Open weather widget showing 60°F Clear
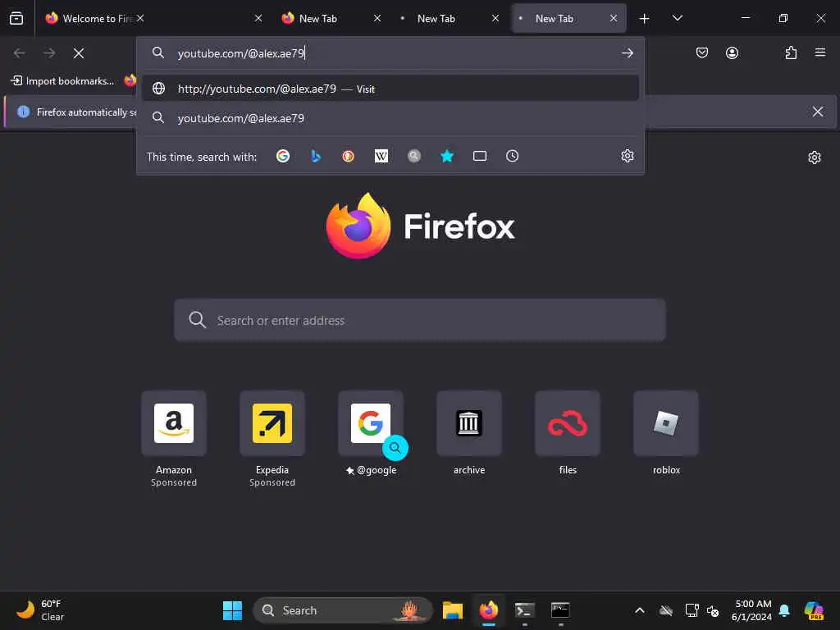The image size is (840, 630). (x=40, y=610)
